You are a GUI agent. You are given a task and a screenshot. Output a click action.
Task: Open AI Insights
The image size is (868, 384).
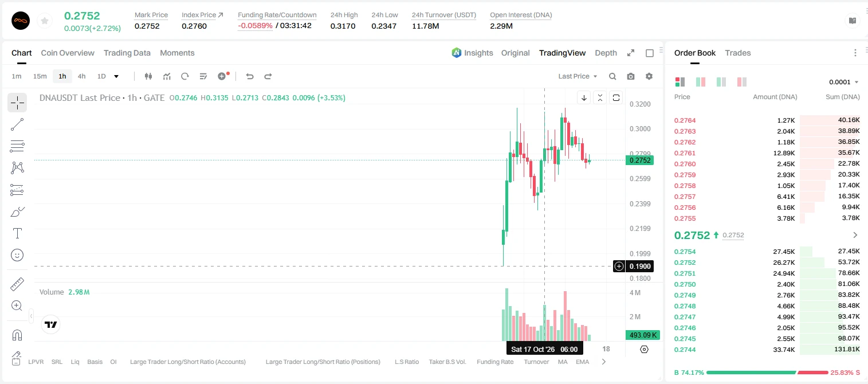[x=472, y=53]
